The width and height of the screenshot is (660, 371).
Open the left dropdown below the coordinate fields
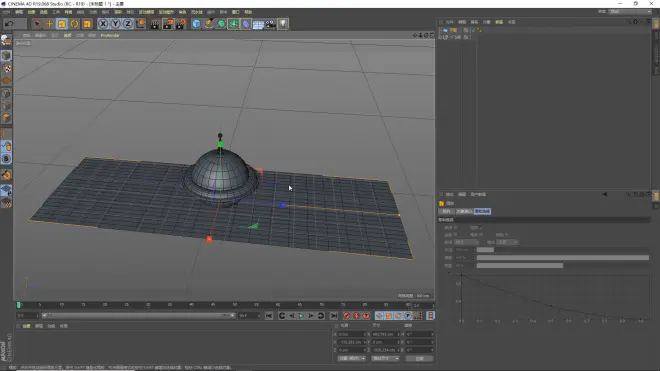point(351,358)
